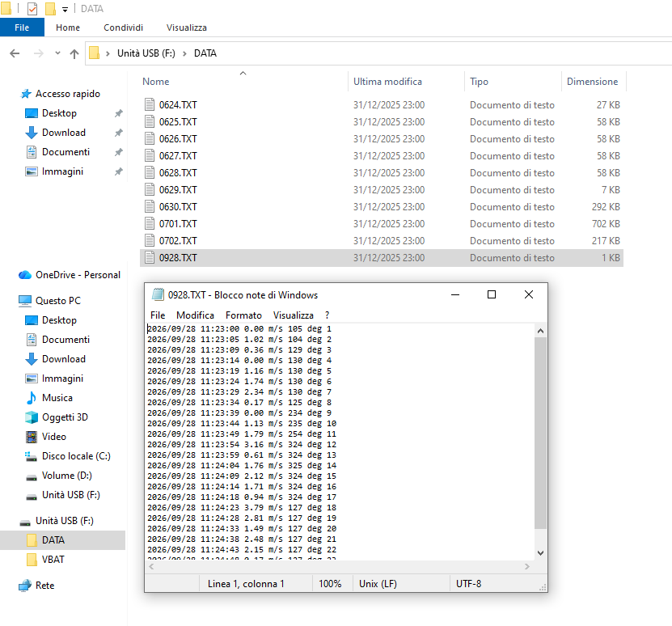
Task: Go back with the back arrow
Action: pos(15,53)
